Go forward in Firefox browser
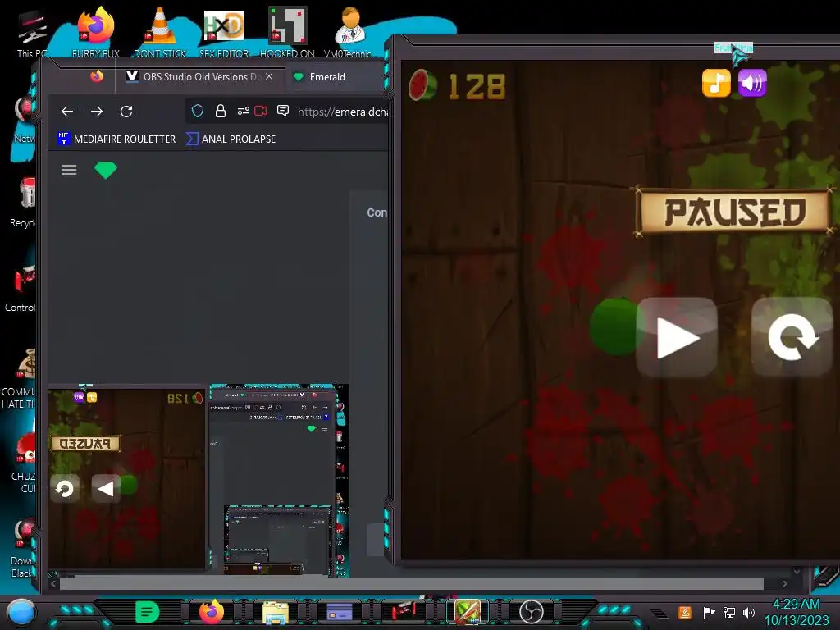The height and width of the screenshot is (630, 840). tap(97, 112)
